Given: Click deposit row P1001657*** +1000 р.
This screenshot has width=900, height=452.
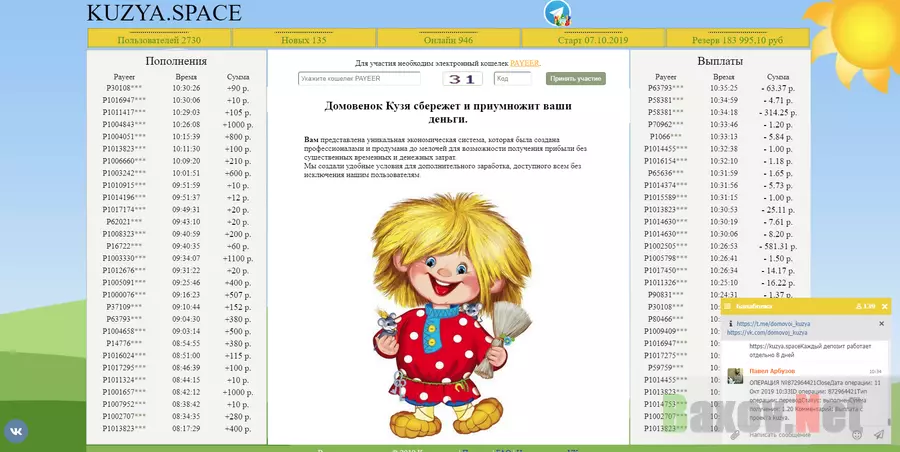Looking at the screenshot, I should (x=177, y=392).
